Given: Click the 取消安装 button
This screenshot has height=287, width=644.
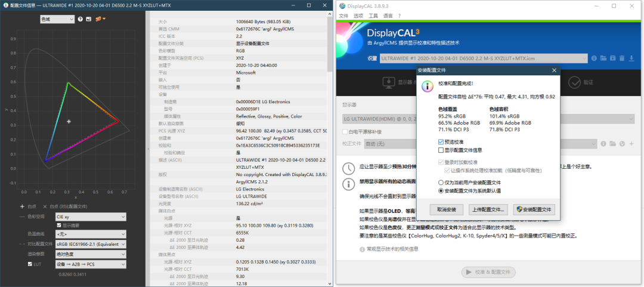Looking at the screenshot, I should point(446,209).
